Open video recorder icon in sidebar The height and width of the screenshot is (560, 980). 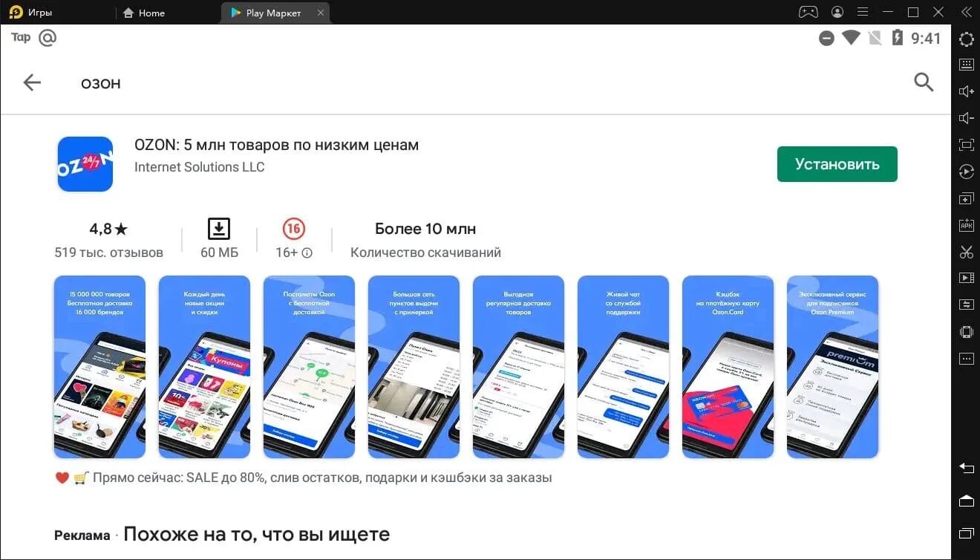click(966, 278)
